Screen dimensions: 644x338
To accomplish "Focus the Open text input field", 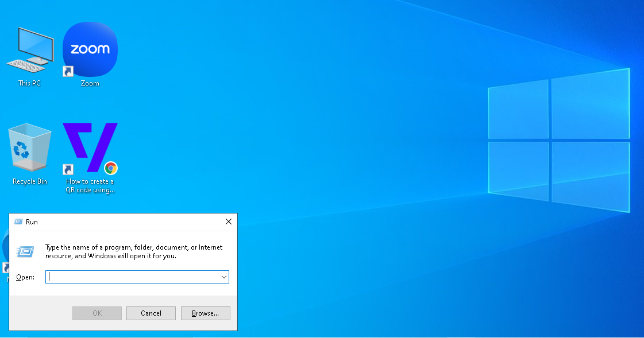I will click(x=132, y=277).
